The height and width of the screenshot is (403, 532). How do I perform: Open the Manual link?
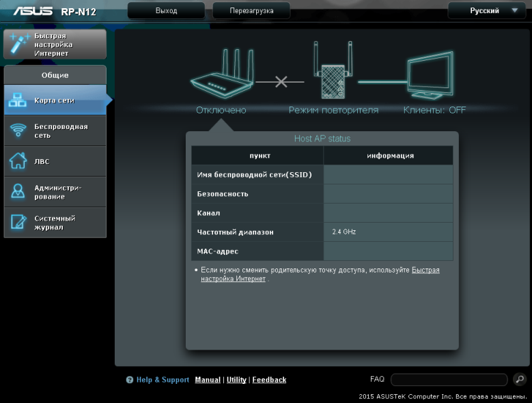(x=208, y=380)
